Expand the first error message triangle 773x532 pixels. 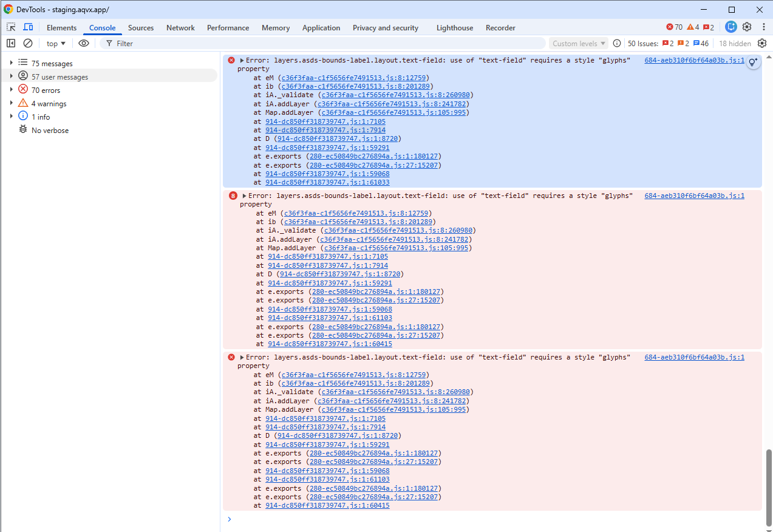tap(242, 60)
